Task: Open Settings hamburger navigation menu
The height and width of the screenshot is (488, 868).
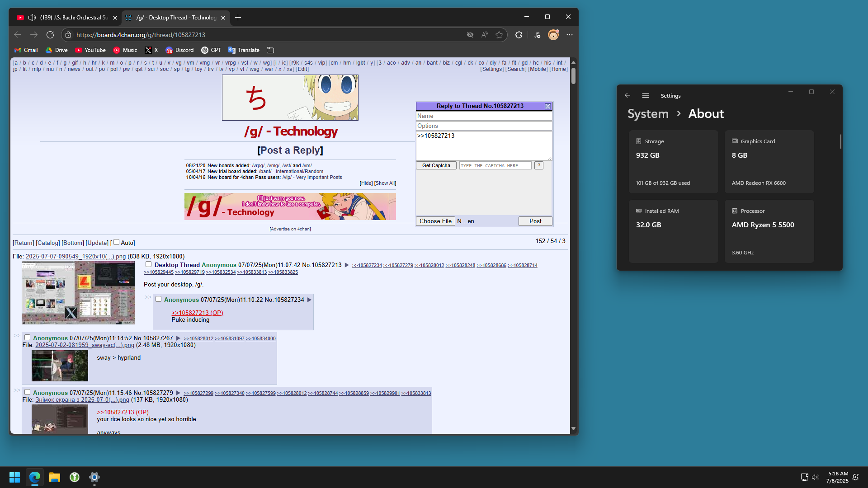Action: (646, 95)
